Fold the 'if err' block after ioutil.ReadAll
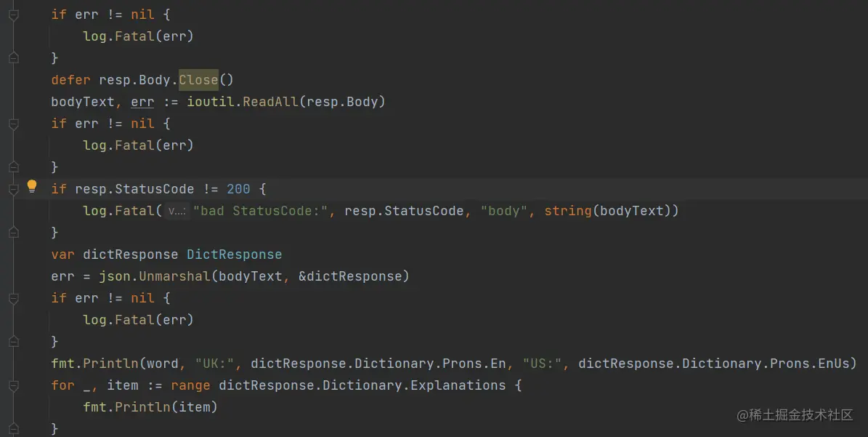868x437 pixels. point(14,124)
